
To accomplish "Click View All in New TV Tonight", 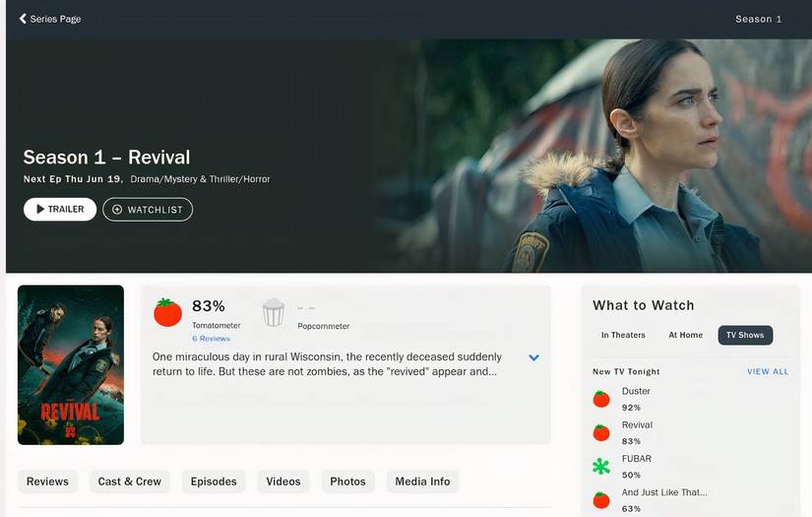I will pos(767,371).
